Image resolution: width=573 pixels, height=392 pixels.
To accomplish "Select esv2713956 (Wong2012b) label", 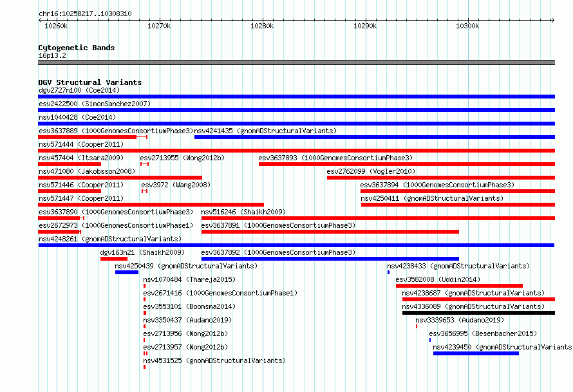I will [185, 333].
